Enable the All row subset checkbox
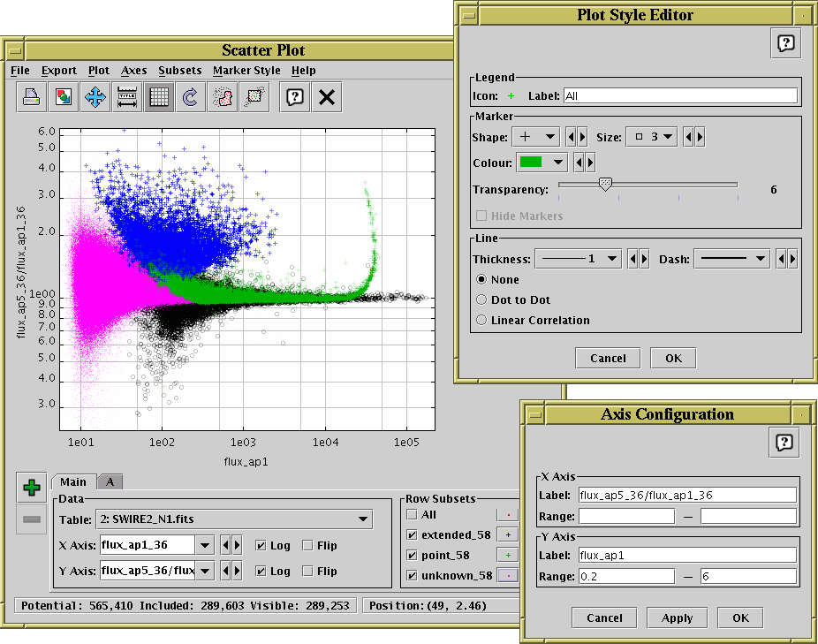818x644 pixels. pyautogui.click(x=412, y=514)
